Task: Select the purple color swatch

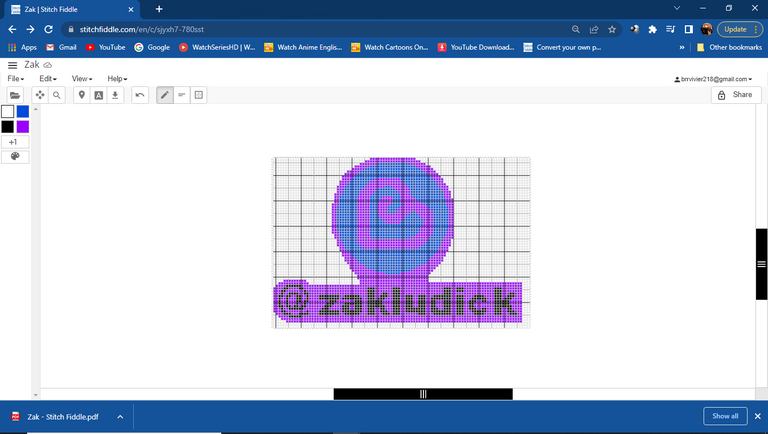Action: (23, 127)
